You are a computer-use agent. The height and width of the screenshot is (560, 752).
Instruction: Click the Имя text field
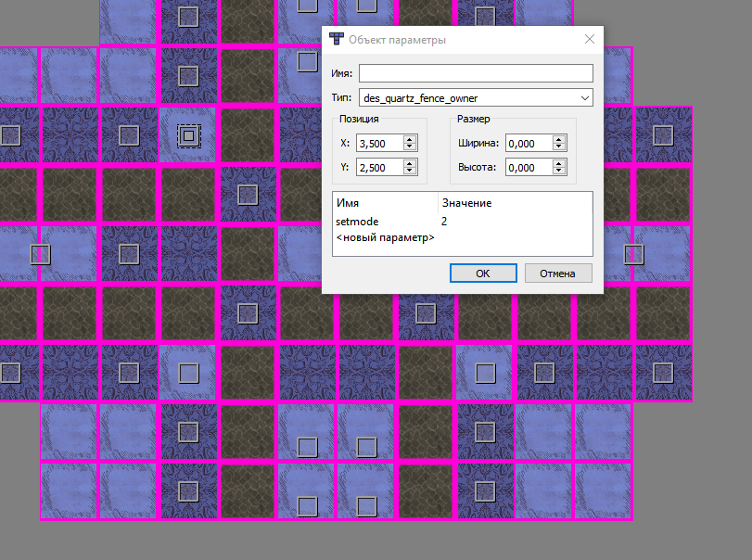coord(475,73)
